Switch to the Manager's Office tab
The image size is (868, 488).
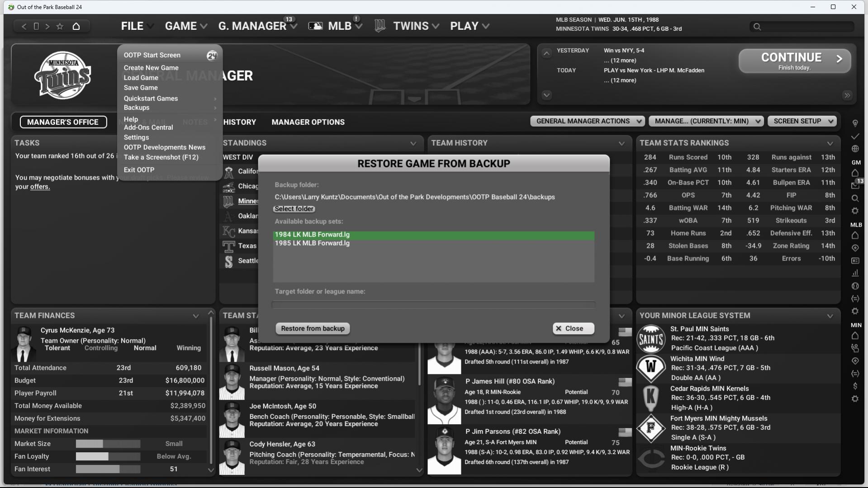coord(63,122)
